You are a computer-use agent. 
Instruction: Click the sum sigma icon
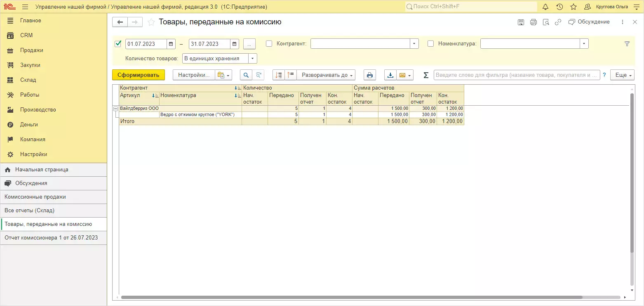pos(426,75)
